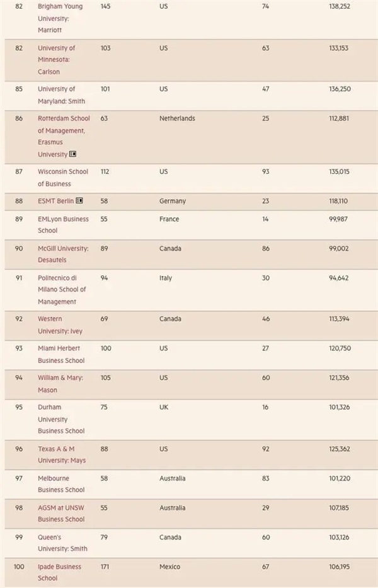This screenshot has width=378, height=588.
Task: Click Queen's University: Smith link
Action: click(62, 543)
